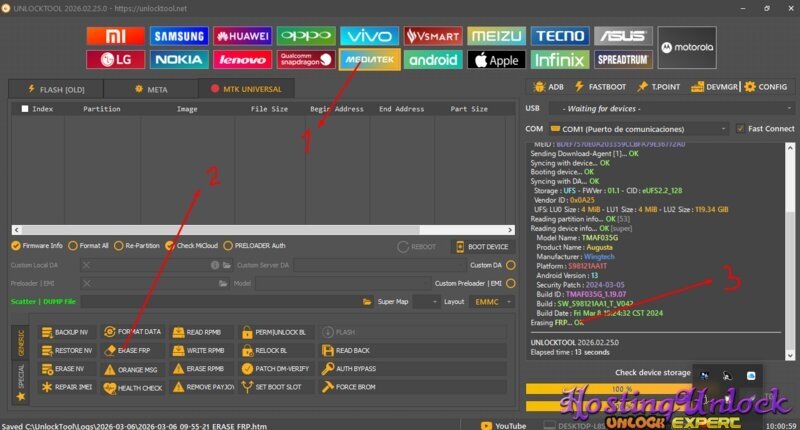The image size is (800, 430).
Task: Select the Vsmart brand logo
Action: click(433, 36)
